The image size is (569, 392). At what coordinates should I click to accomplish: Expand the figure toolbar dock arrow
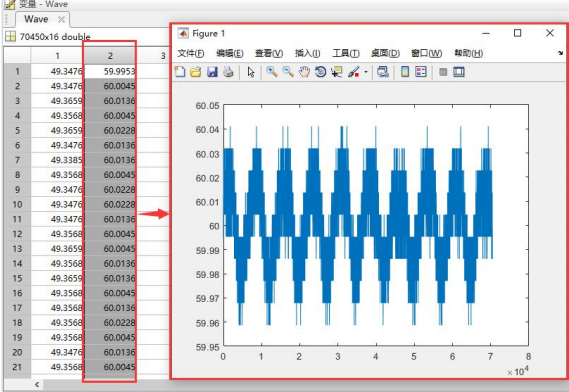tap(561, 53)
